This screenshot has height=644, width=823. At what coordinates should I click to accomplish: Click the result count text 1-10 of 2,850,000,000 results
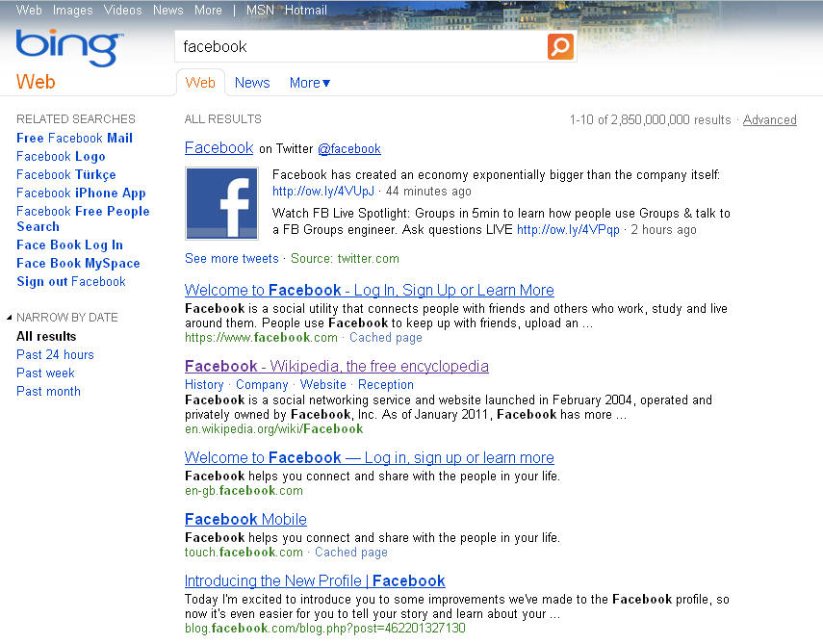click(x=651, y=119)
